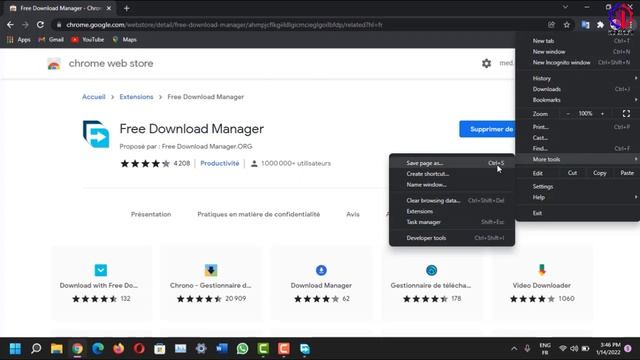Open Task manager menu entry

tap(452, 222)
